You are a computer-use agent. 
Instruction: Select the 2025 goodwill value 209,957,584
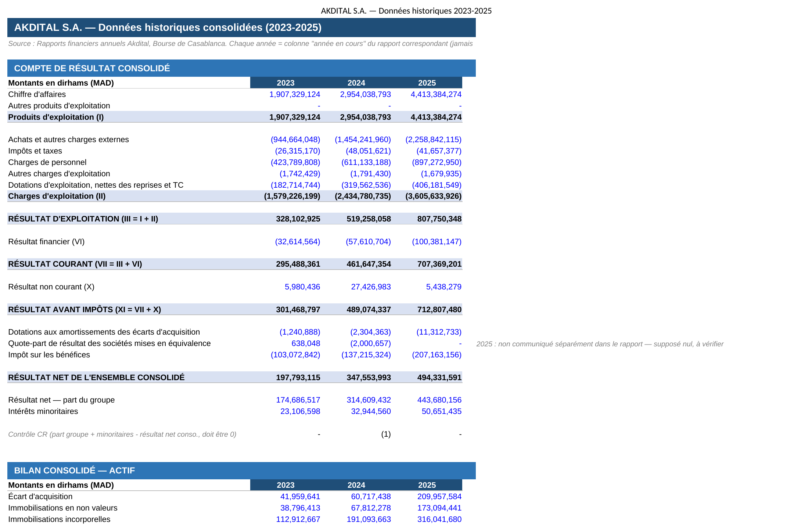pos(439,497)
